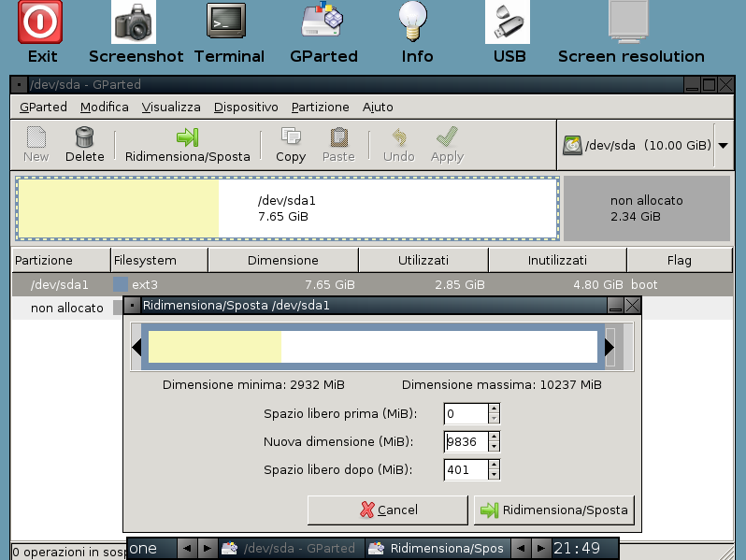Click Dimensione massima: 10237 MiB label
The image size is (746, 560).
coord(501,384)
